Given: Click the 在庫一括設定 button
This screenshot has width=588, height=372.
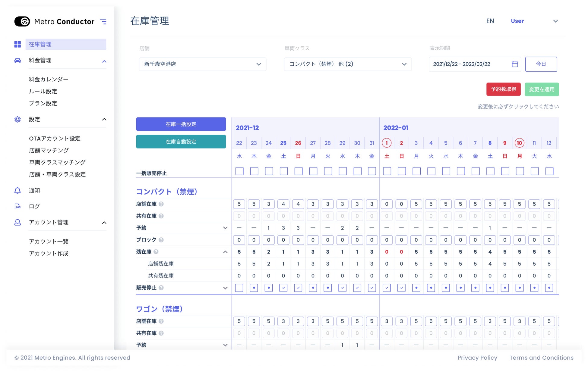Looking at the screenshot, I should pyautogui.click(x=181, y=124).
